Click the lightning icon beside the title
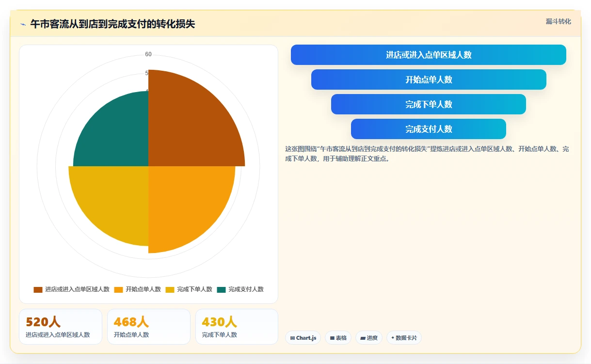 (x=23, y=24)
